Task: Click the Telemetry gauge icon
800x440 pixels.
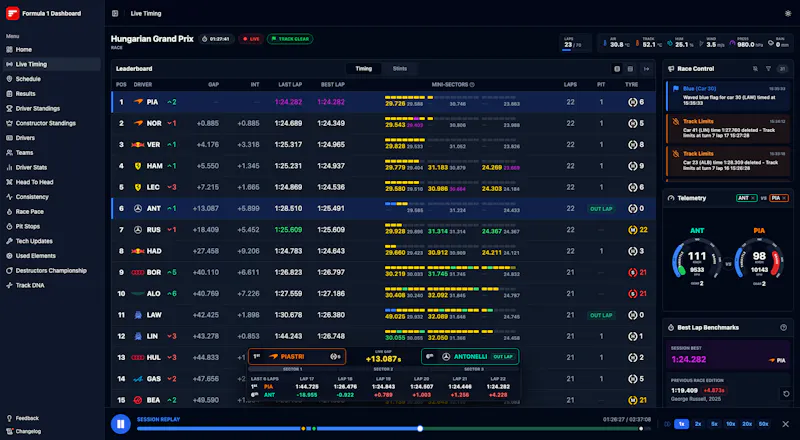Action: tap(671, 198)
